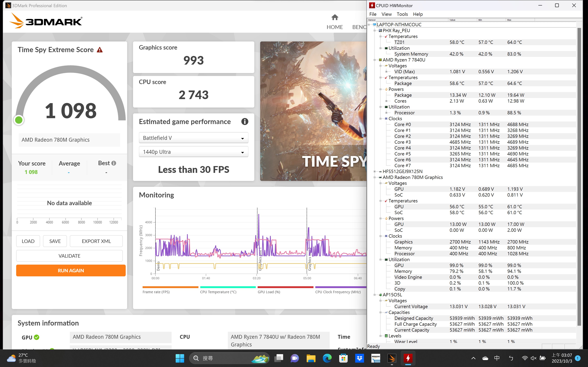Click the Dropbox icon on the taskbar
Viewport: 588px width, 367px height.
click(x=359, y=358)
